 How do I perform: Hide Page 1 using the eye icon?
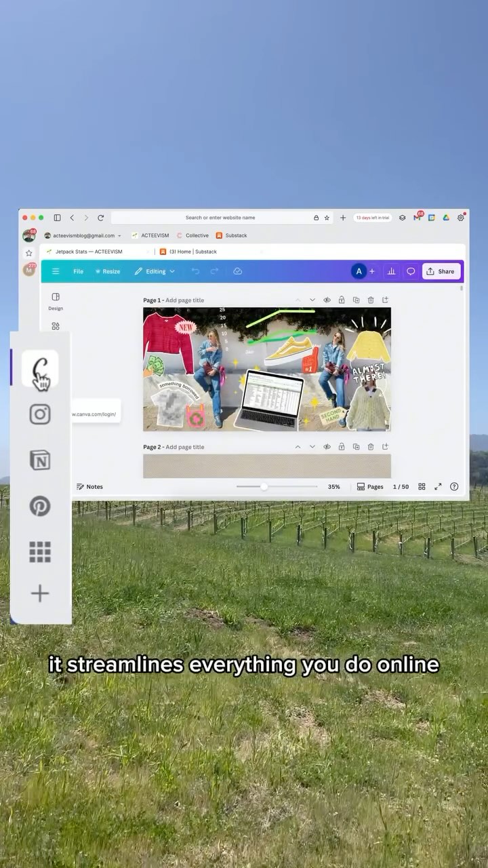click(x=327, y=300)
